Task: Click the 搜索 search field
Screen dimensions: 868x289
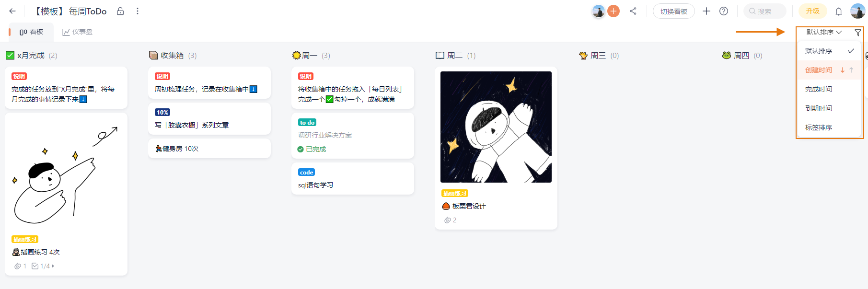Action: coord(765,11)
